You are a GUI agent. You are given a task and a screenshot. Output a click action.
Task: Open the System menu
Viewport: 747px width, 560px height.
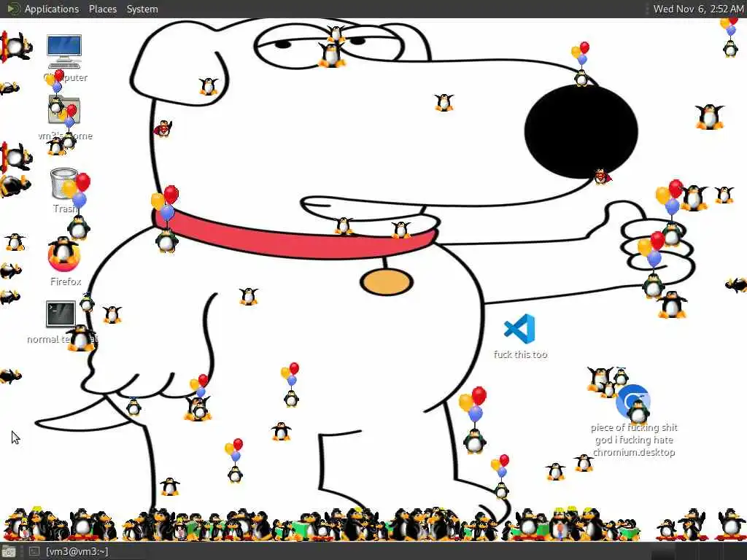(x=142, y=9)
